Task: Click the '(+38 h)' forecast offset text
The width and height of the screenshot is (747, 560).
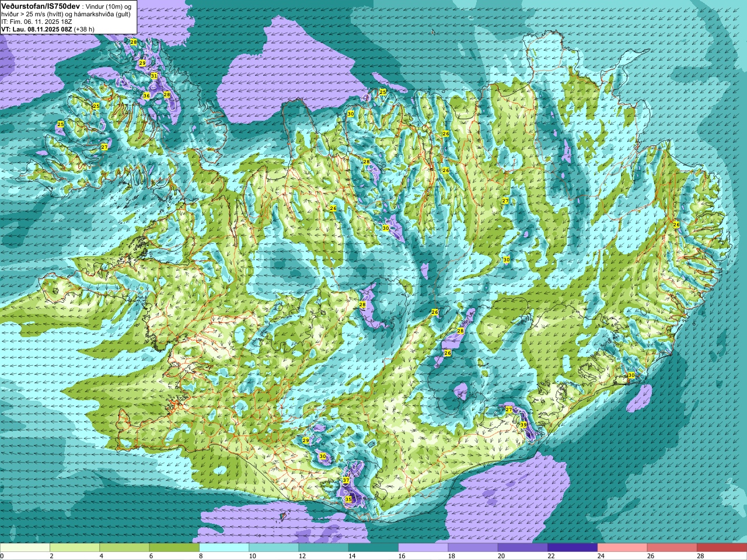Action: tap(84, 29)
